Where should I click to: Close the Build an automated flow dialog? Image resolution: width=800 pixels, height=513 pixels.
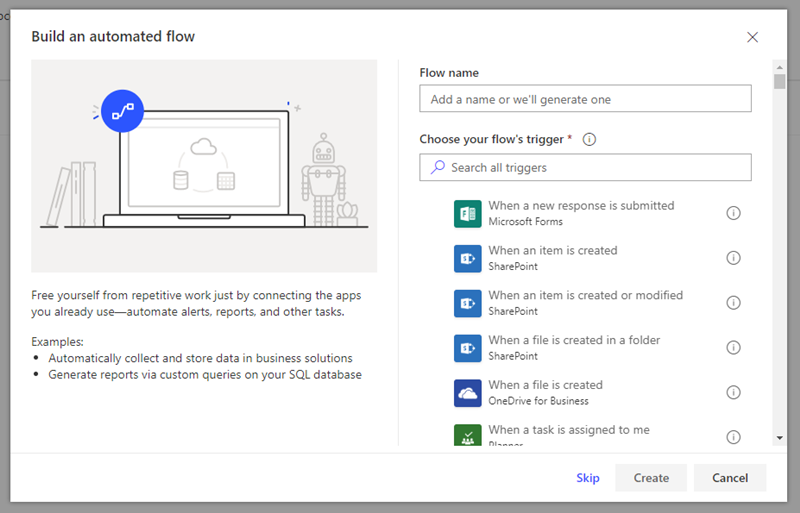click(x=753, y=37)
